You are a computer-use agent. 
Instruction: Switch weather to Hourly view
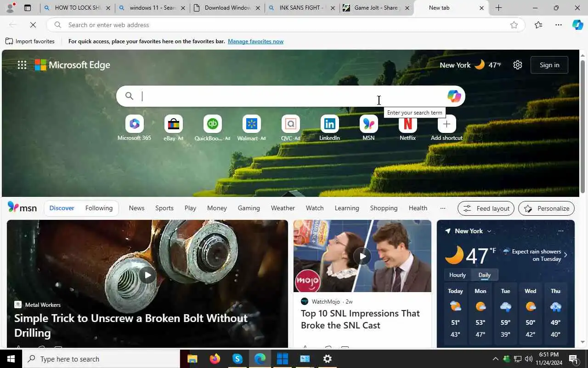point(457,275)
